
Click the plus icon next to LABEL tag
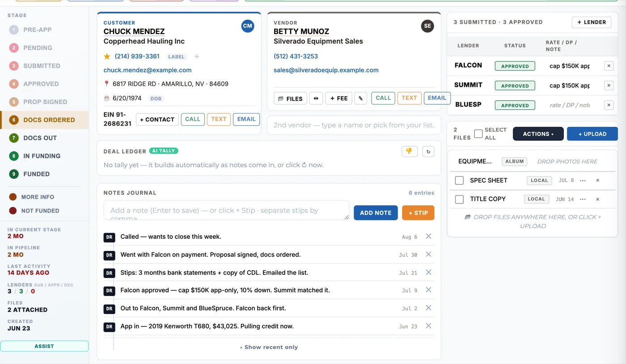tap(196, 57)
